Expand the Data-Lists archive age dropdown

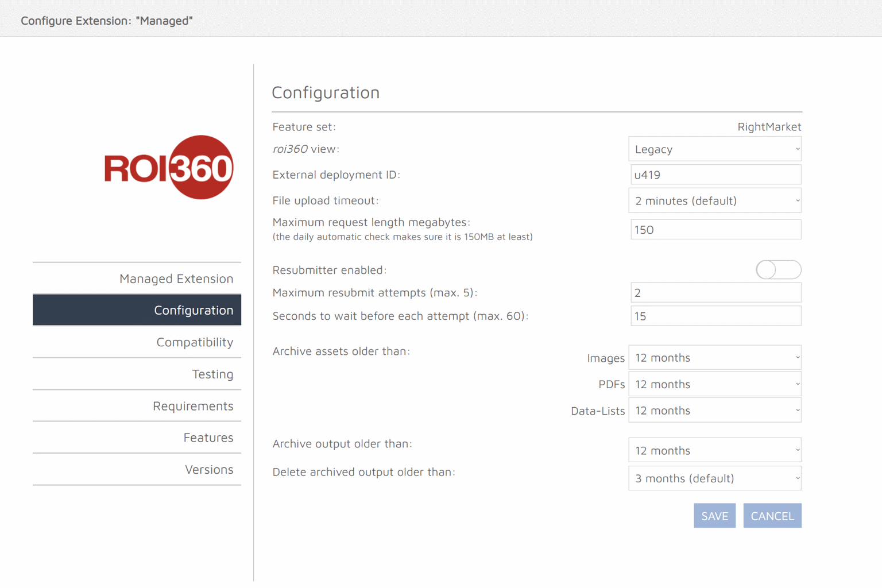714,411
